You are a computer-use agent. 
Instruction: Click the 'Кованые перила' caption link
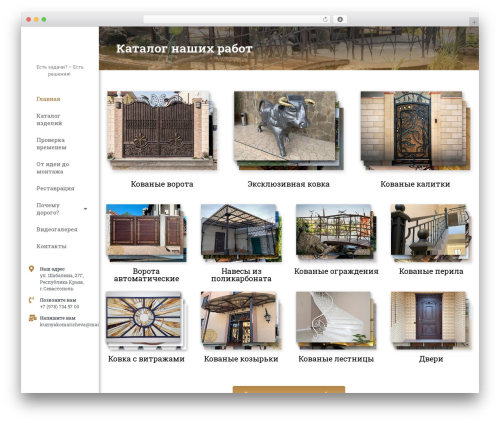tap(431, 271)
